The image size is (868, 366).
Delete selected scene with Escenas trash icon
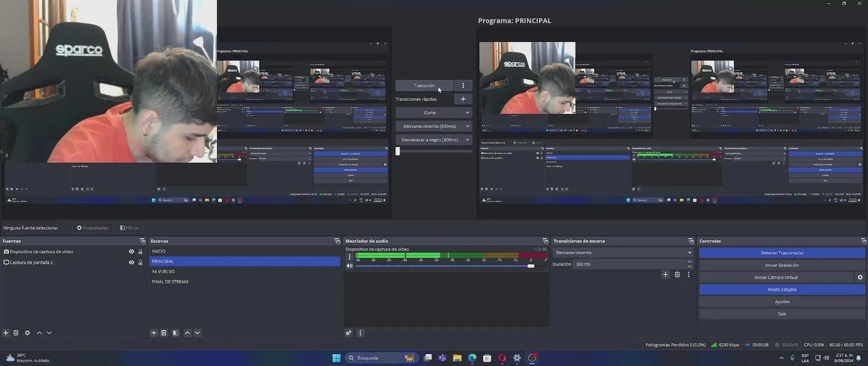point(164,333)
